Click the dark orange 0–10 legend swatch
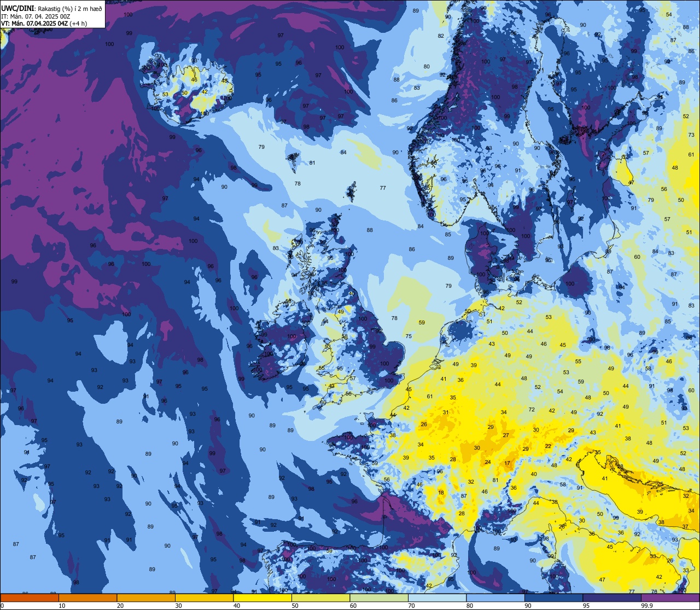This screenshot has height=610, width=700. tap(30, 598)
